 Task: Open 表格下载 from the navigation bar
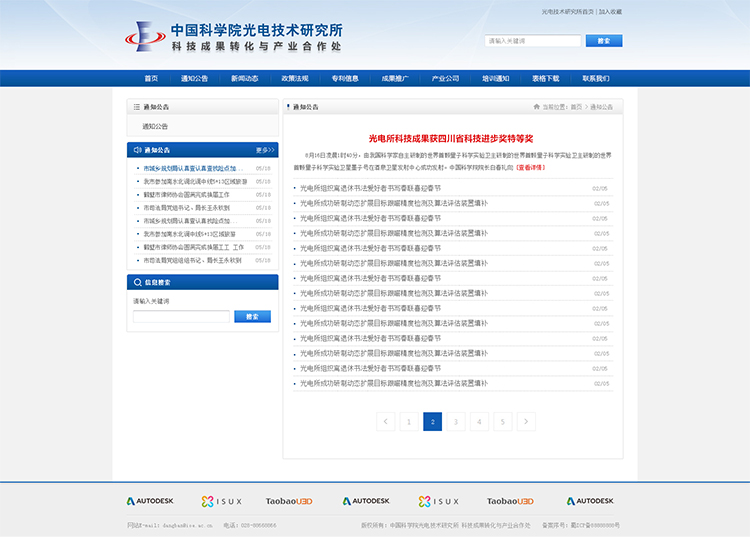(x=546, y=78)
